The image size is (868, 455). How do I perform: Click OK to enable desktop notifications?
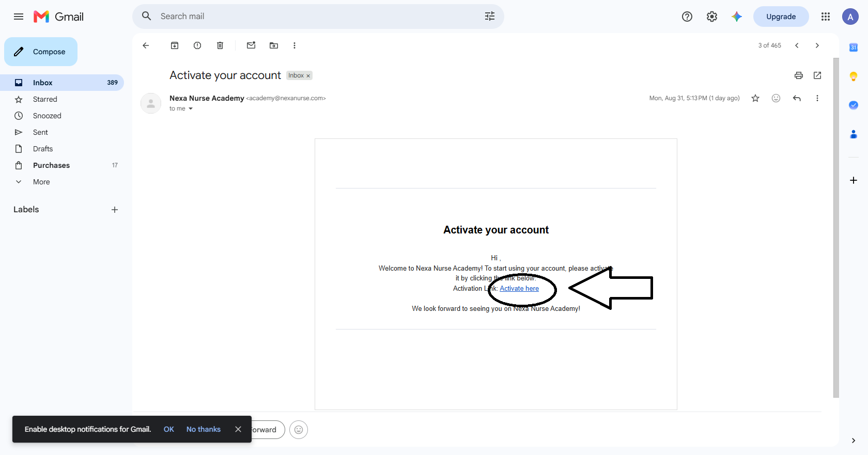click(x=169, y=429)
